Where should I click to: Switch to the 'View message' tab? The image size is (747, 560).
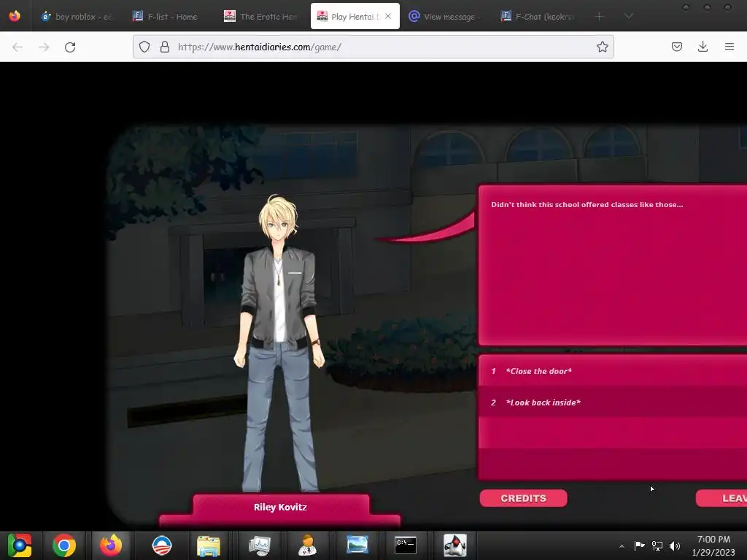pos(446,17)
